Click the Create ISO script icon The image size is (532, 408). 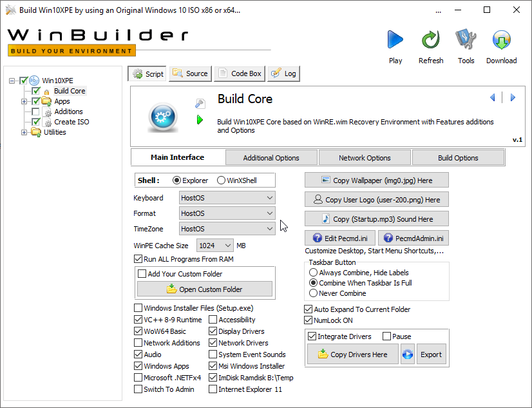pyautogui.click(x=47, y=122)
